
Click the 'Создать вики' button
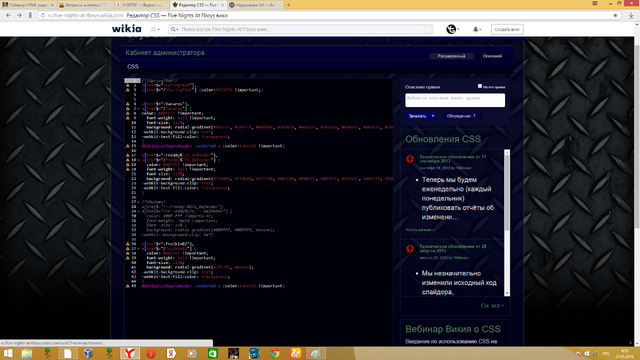pyautogui.click(x=507, y=29)
